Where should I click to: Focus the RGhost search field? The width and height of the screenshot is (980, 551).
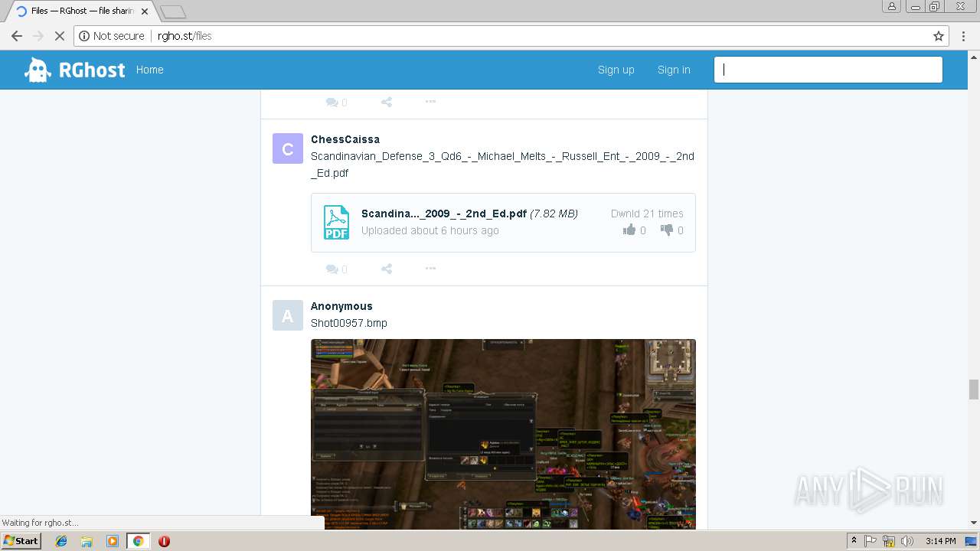(x=828, y=70)
